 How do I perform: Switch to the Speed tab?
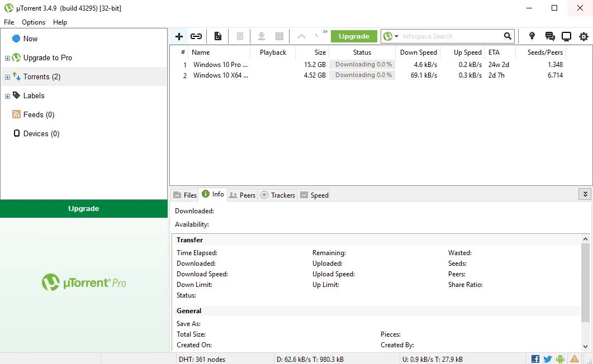click(314, 195)
